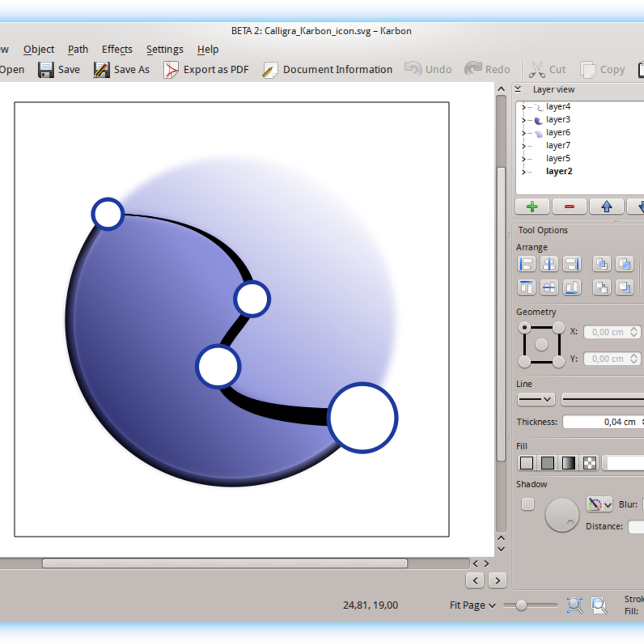Select the solid fill button
The width and height of the screenshot is (644, 644).
click(547, 463)
